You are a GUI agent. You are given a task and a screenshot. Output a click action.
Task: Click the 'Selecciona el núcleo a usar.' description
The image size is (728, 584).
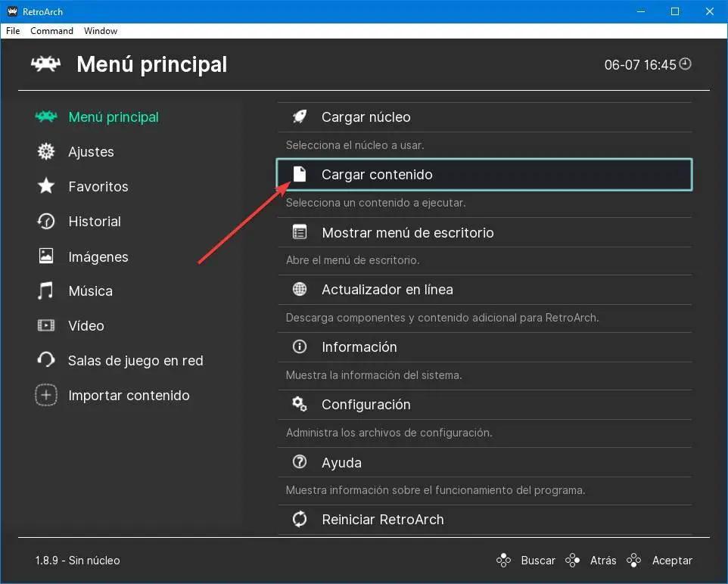tap(355, 144)
